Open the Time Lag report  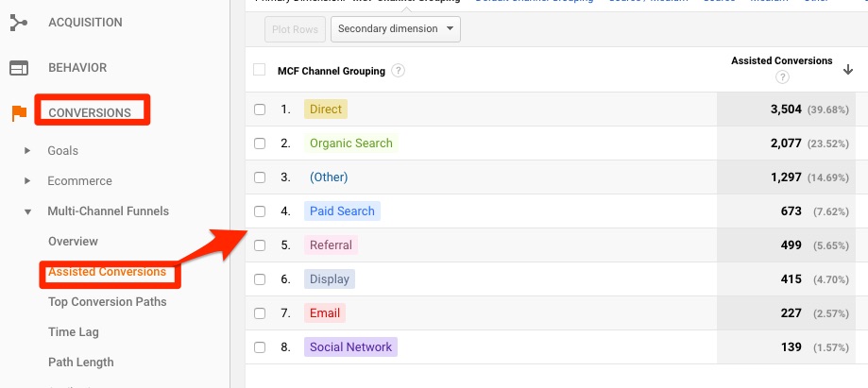[73, 332]
